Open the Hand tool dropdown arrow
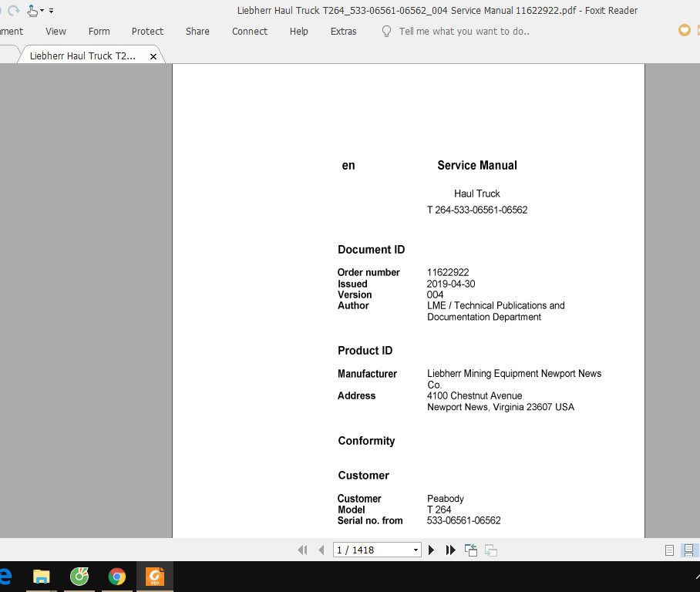 42,10
